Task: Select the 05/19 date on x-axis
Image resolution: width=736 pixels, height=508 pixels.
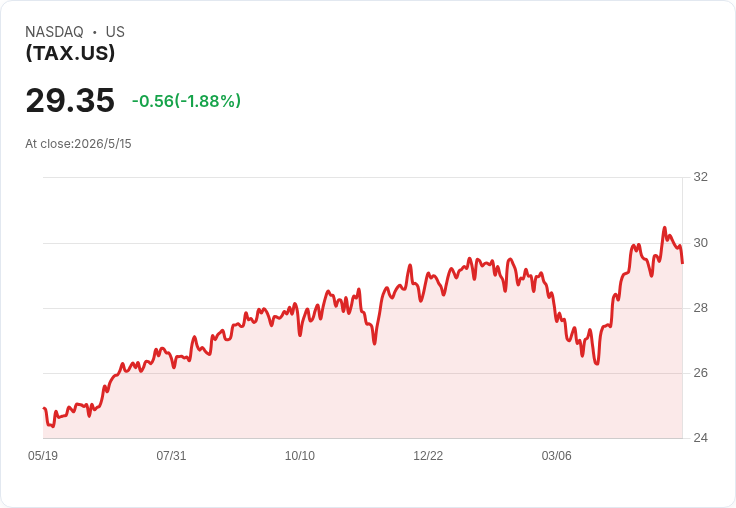Action: (43, 455)
